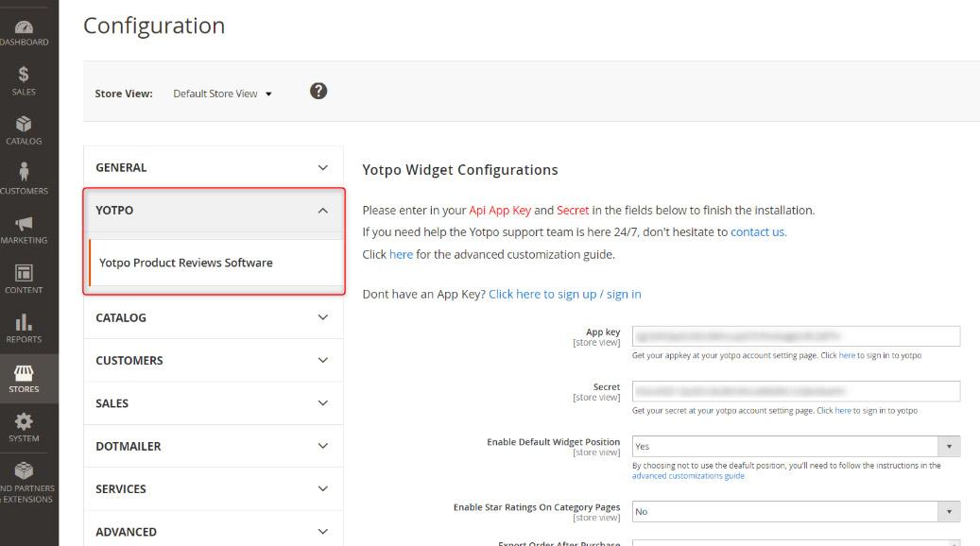Viewport: 980px width, 546px height.
Task: Click the Secret input field
Action: (796, 391)
